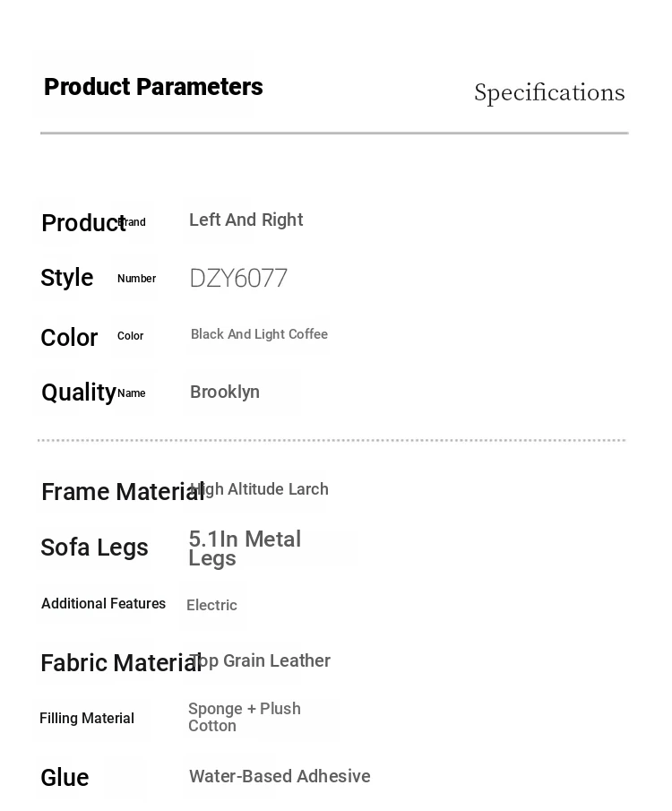
Task: Click the Water-Based Adhesive value
Action: [x=280, y=776]
